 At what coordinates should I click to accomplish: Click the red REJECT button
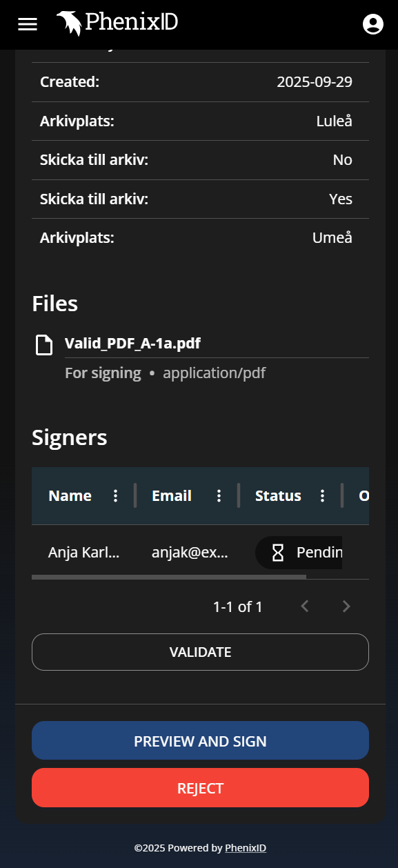(x=200, y=788)
